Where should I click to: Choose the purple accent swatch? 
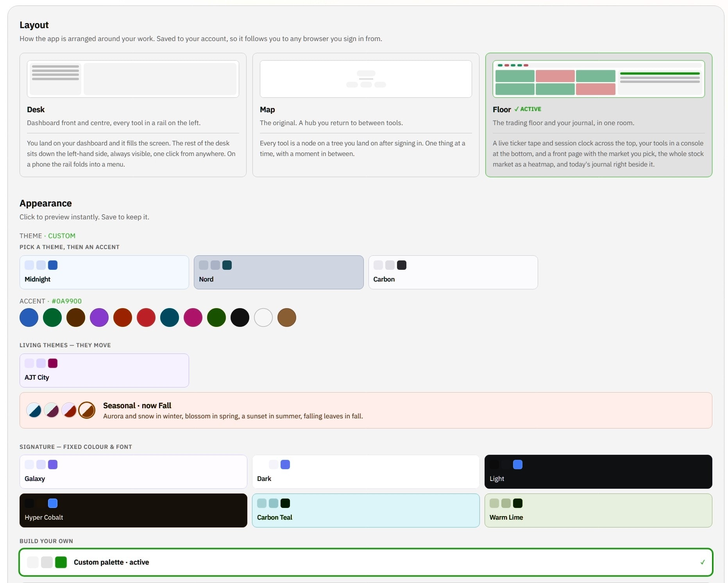pos(99,318)
